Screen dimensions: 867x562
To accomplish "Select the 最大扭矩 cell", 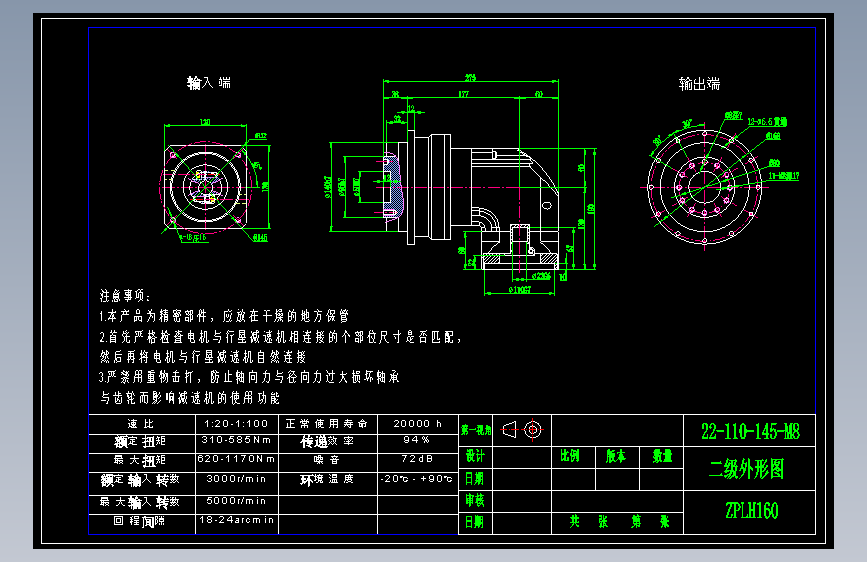I will (142, 461).
